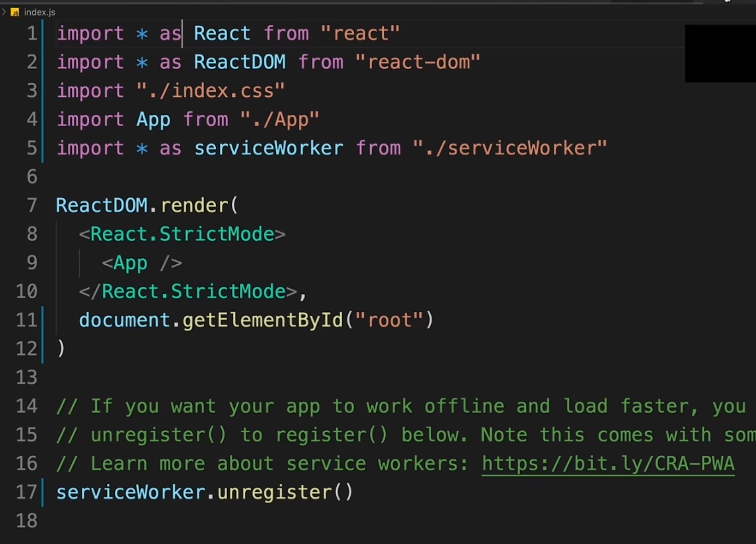Expand the breadcrumb chevron before index.js
Image resolution: width=756 pixels, height=544 pixels.
click(4, 12)
